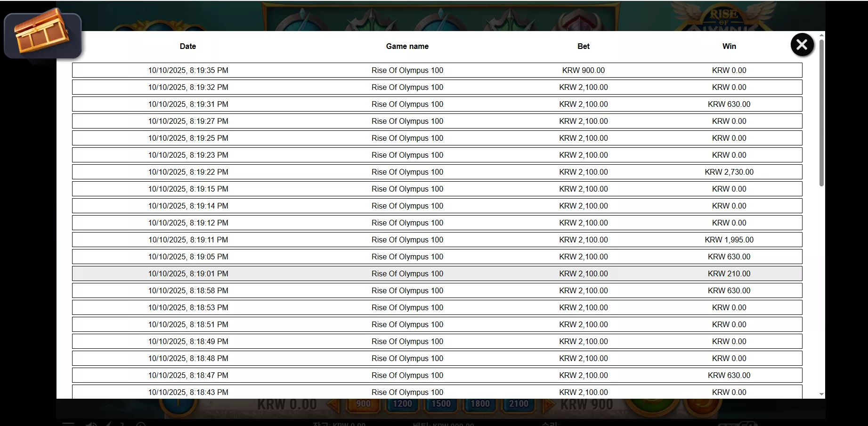Click the 8:19:31 PM date cell
The width and height of the screenshot is (868, 426).
pos(188,104)
